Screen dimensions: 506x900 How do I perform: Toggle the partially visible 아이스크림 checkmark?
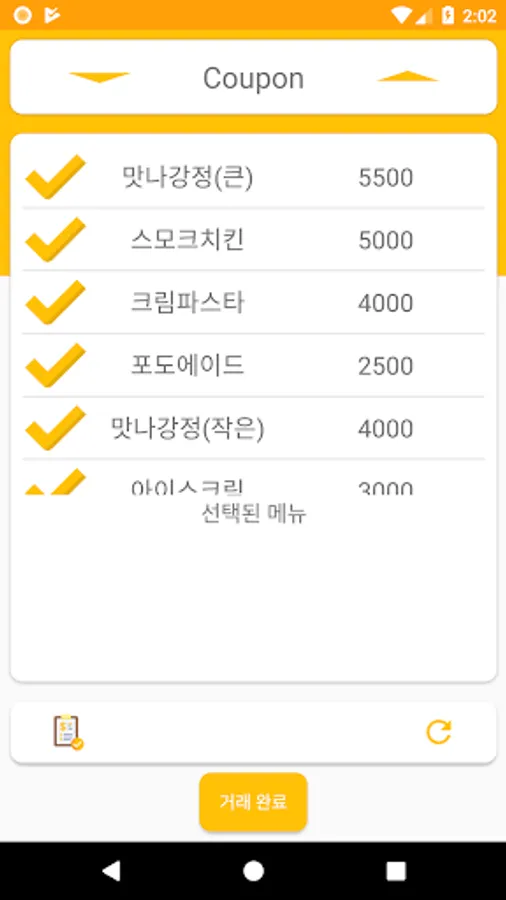(56, 482)
